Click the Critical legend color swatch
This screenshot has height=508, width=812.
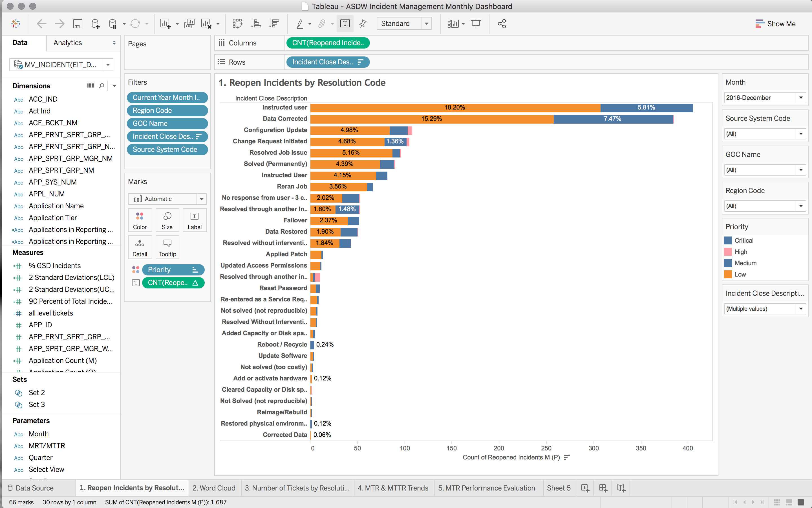tap(728, 240)
